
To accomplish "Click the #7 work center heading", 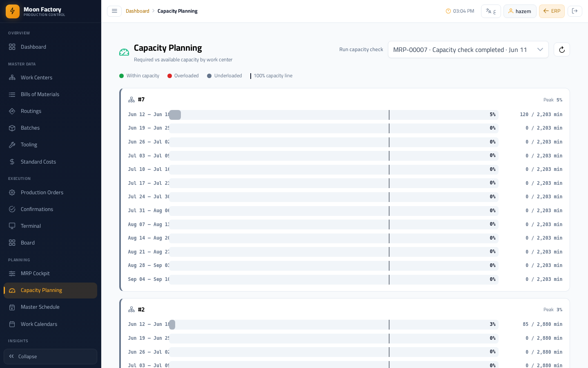I will 141,100.
